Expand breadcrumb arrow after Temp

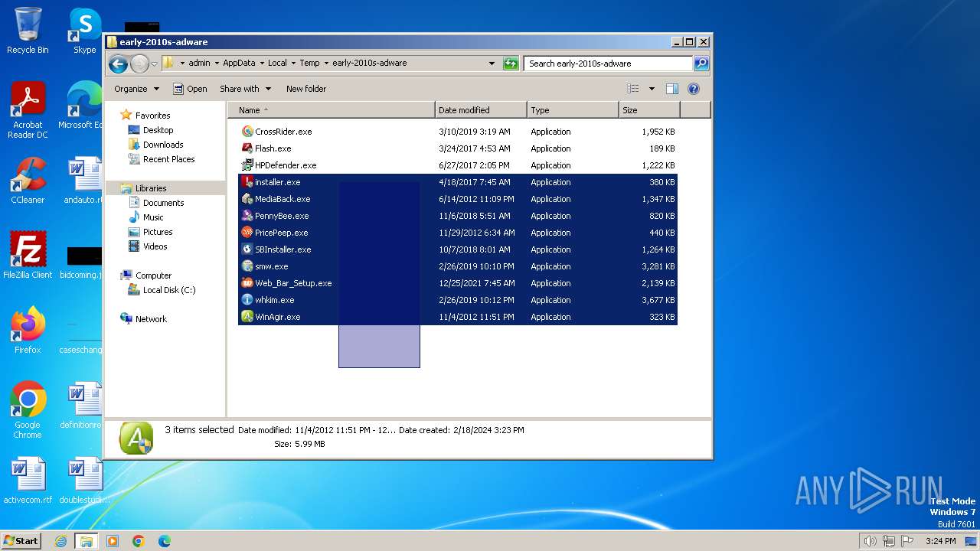click(326, 64)
